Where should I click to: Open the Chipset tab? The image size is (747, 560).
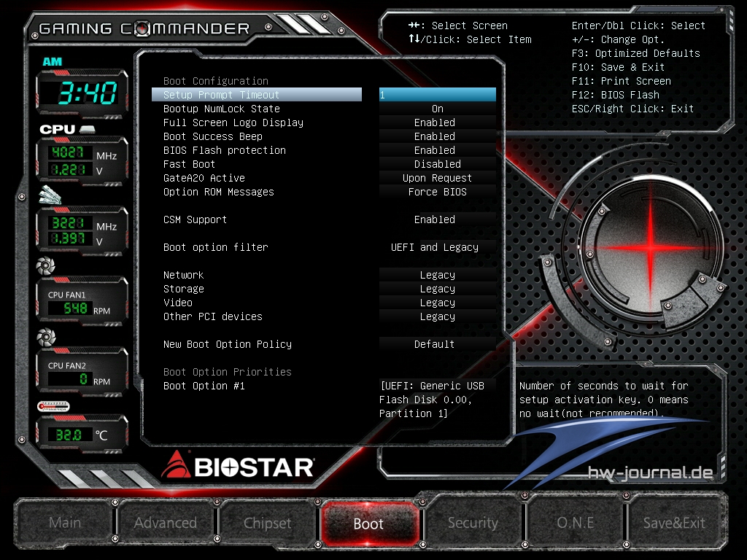click(x=267, y=523)
